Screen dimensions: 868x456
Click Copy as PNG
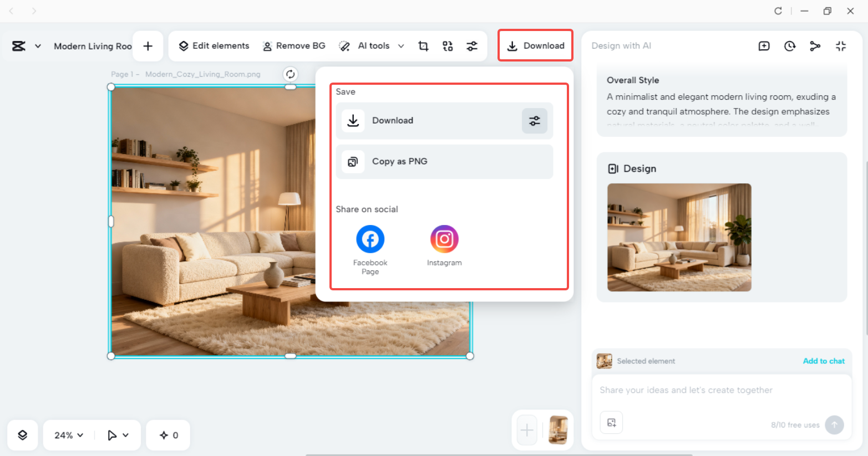tap(444, 161)
